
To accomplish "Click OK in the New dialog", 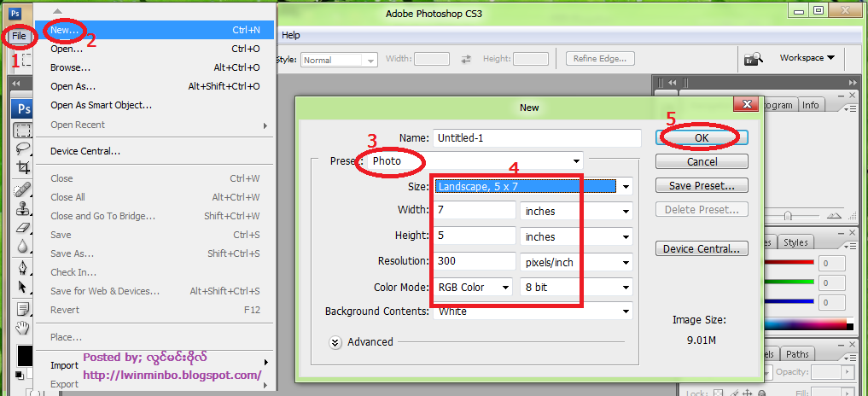I will pyautogui.click(x=702, y=138).
